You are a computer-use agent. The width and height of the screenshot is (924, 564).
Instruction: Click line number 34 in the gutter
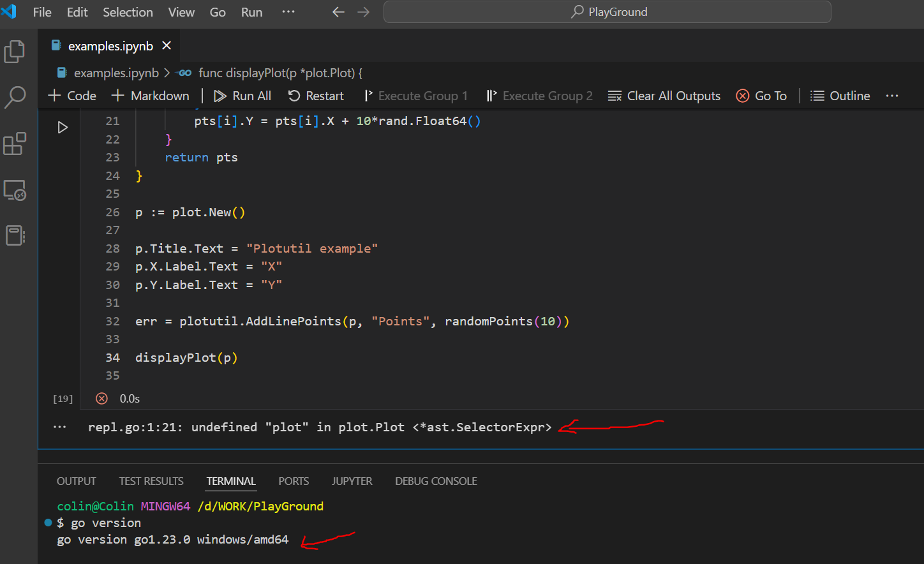(x=112, y=358)
